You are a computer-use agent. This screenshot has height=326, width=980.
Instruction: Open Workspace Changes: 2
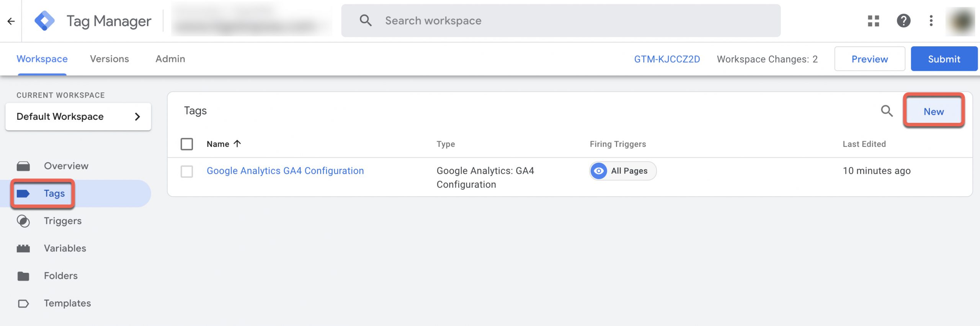(x=767, y=59)
